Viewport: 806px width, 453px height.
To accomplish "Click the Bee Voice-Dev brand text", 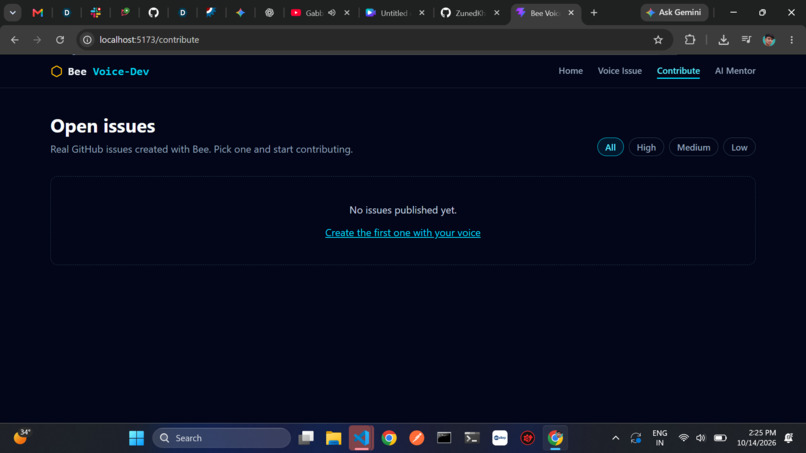I will 108,71.
